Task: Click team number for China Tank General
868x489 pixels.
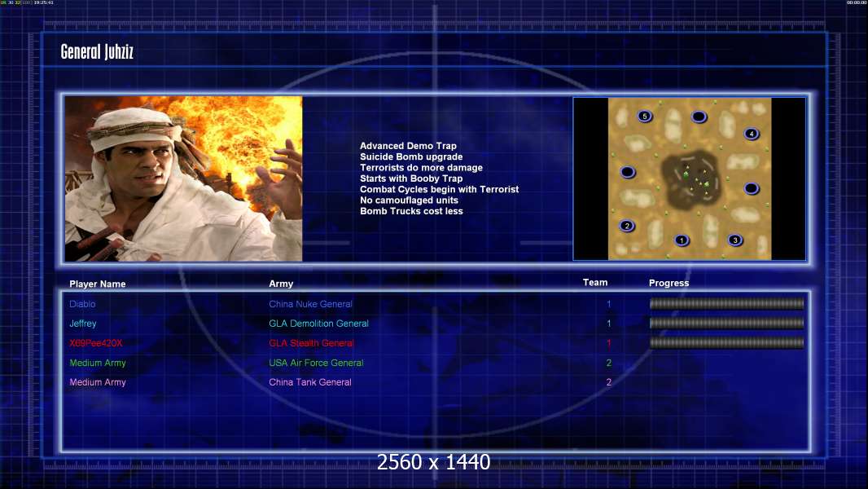Action: click(x=609, y=382)
